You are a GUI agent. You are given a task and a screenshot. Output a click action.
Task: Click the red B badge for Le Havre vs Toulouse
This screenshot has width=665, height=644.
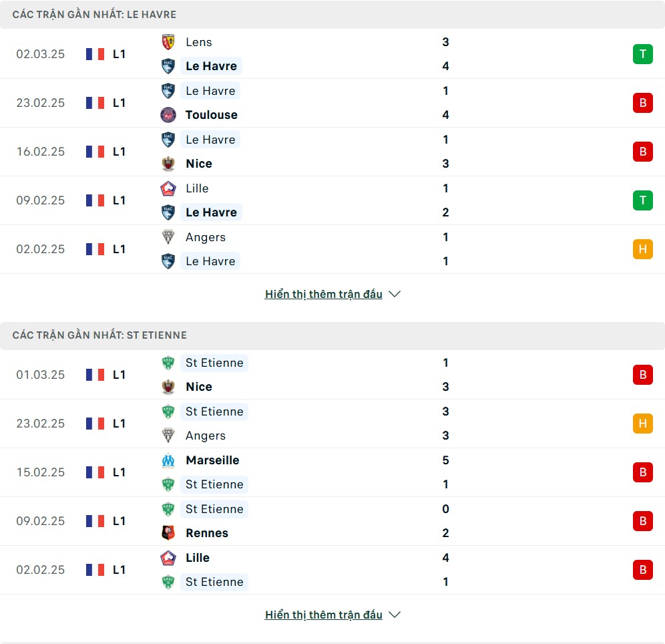pyautogui.click(x=642, y=103)
